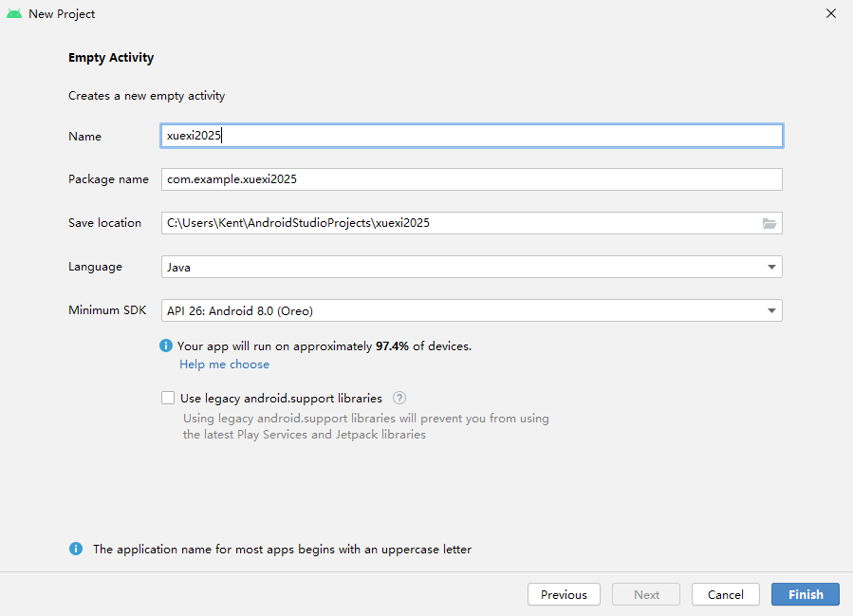Click the info icon beside uppercase letter warning

(76, 549)
